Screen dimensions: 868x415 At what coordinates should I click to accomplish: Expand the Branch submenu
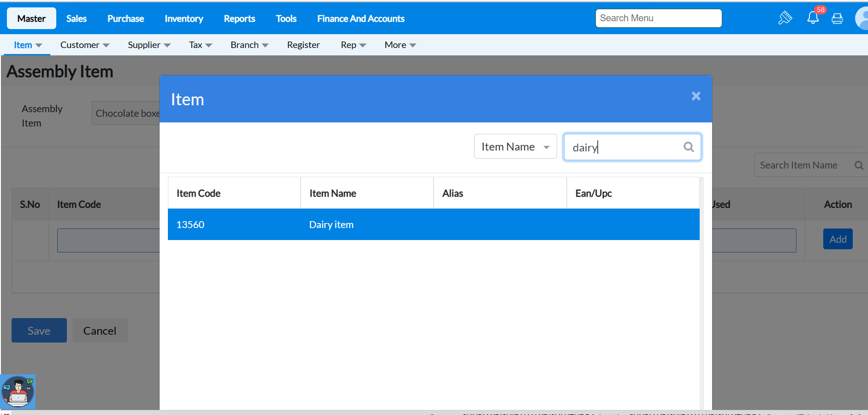coord(250,45)
